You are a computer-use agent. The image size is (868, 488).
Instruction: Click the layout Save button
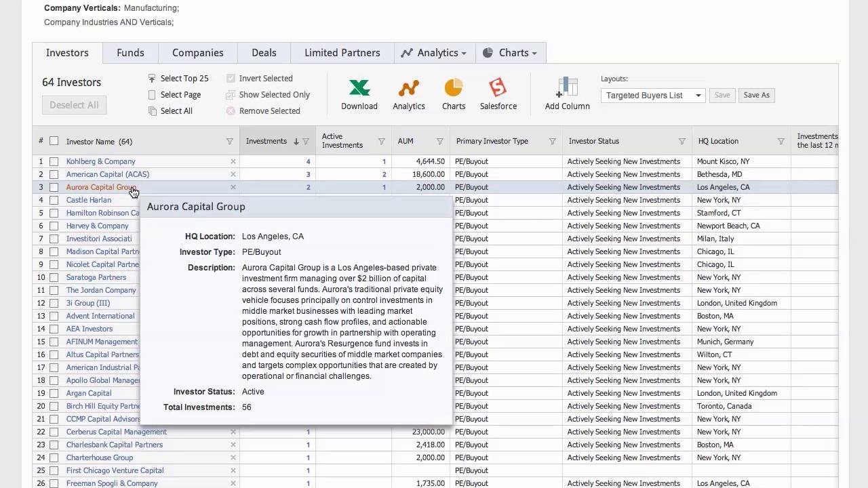pos(722,96)
